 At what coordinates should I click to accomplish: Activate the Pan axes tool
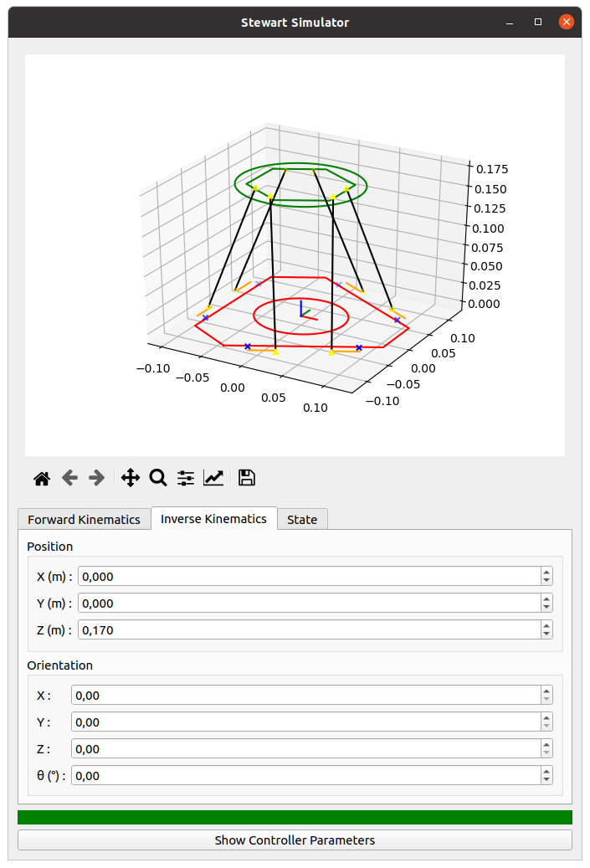point(130,478)
